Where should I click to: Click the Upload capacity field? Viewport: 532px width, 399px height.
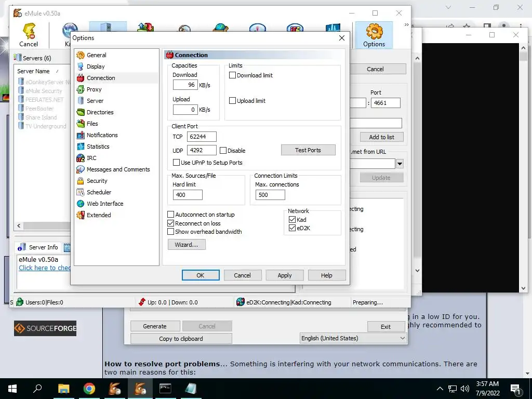(185, 110)
